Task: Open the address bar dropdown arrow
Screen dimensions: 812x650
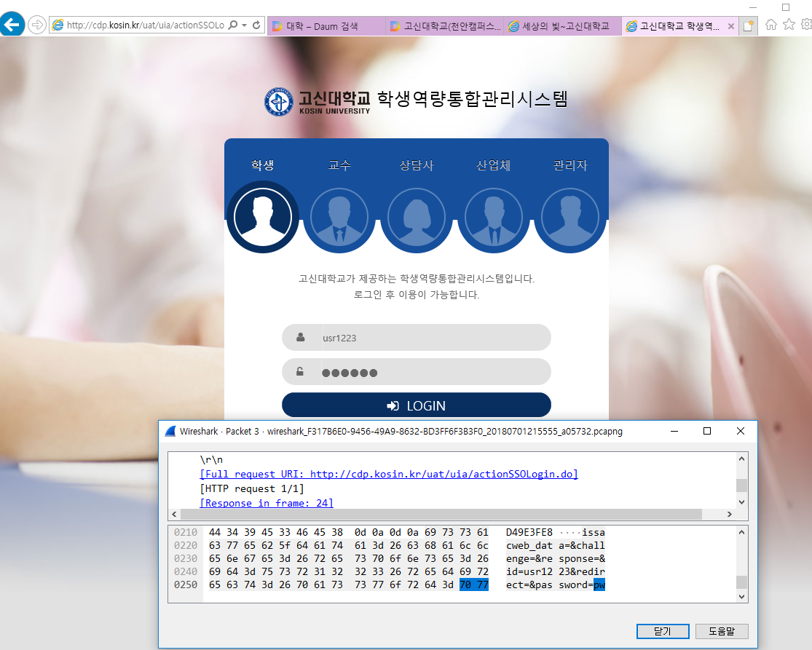Action: 245,25
